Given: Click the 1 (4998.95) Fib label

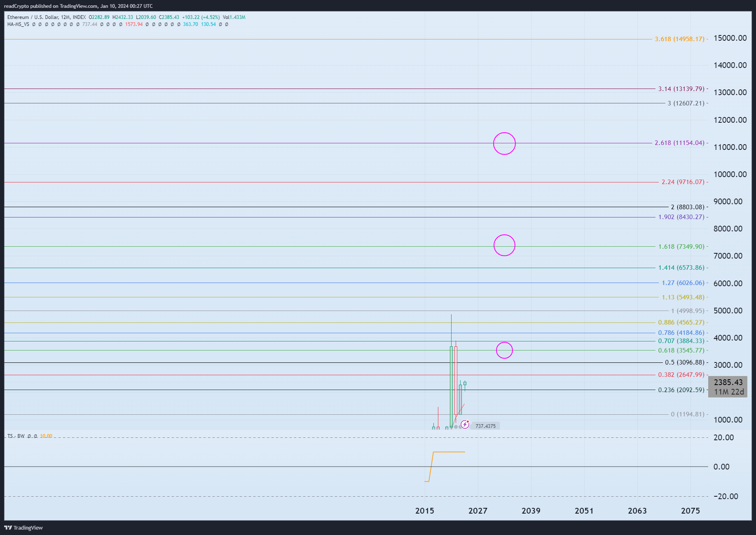Looking at the screenshot, I should 688,311.
